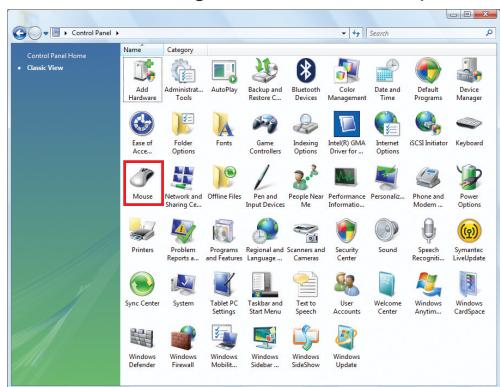Sort items by Category column header

(186, 50)
